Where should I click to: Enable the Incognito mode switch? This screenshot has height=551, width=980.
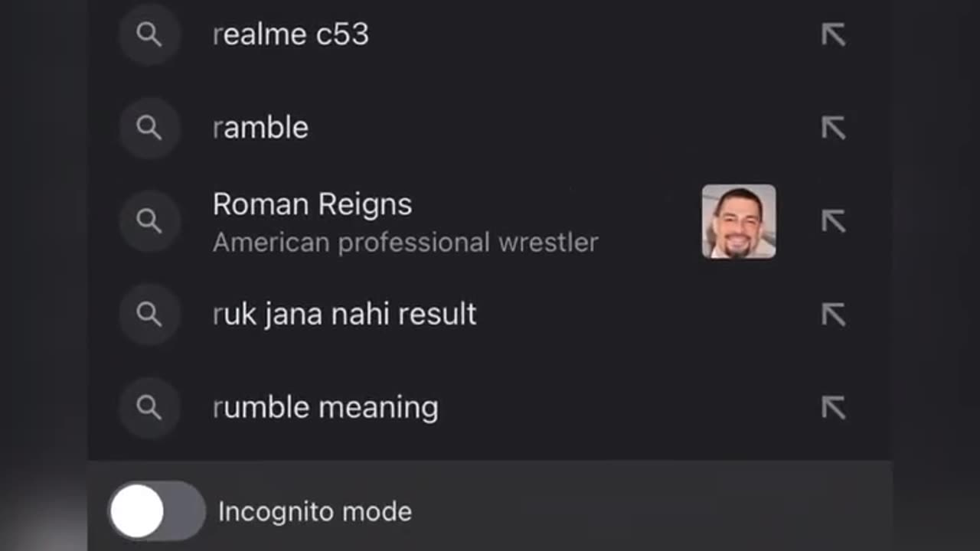click(157, 511)
